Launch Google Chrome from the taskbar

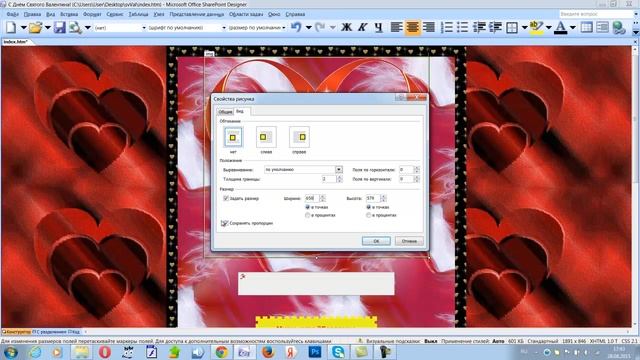[x=222, y=352]
